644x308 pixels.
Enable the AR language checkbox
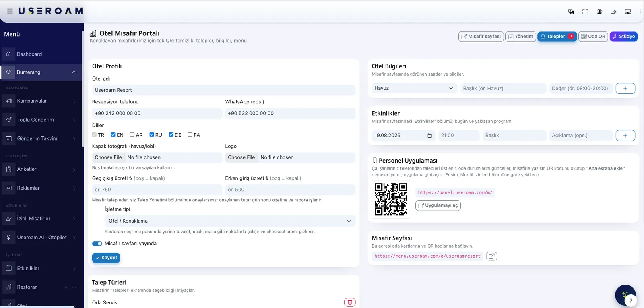132,135
